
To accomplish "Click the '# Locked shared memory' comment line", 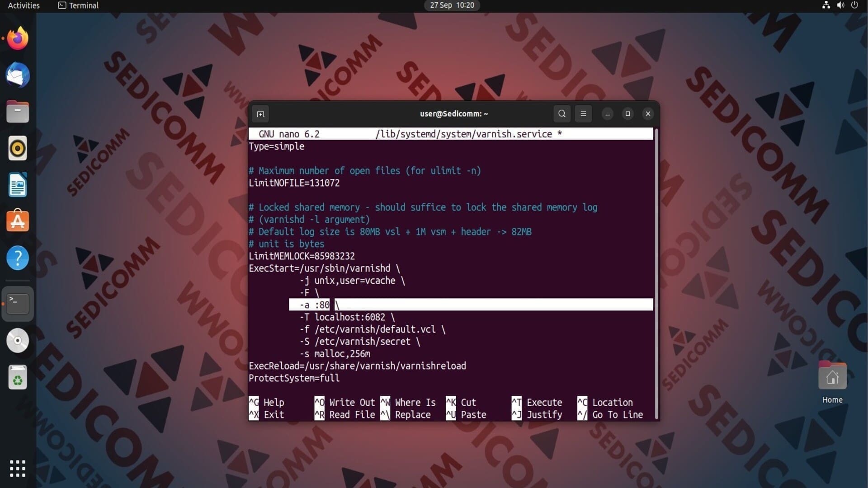I will (423, 207).
